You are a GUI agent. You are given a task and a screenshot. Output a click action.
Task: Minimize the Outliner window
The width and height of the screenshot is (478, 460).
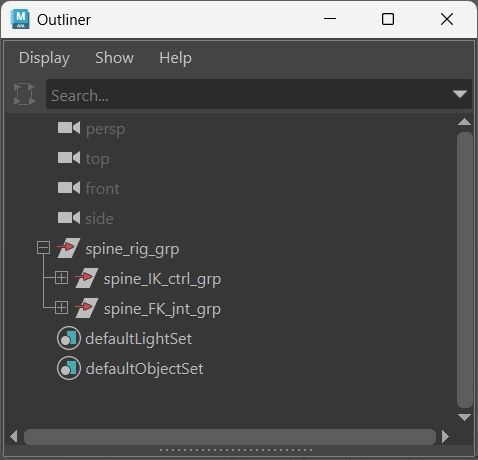pyautogui.click(x=330, y=19)
